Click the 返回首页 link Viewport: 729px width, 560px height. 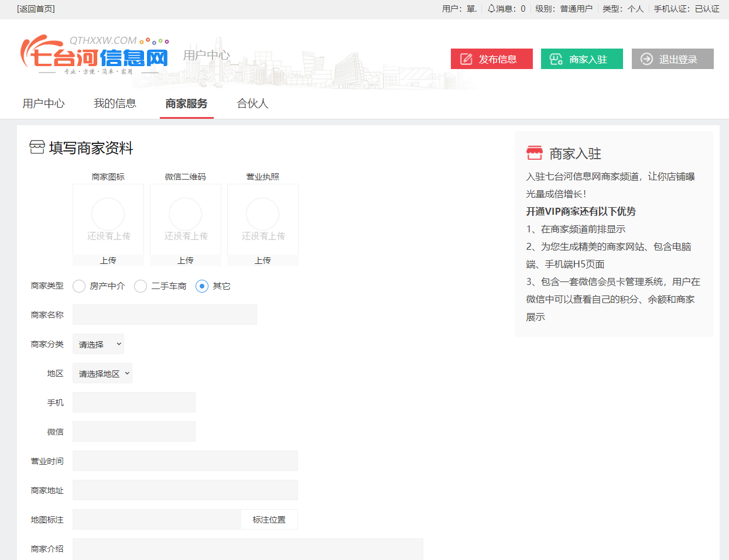(x=36, y=9)
